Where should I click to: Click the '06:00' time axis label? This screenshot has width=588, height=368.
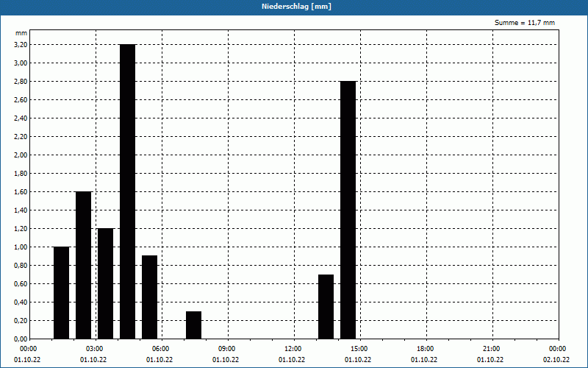161,349
